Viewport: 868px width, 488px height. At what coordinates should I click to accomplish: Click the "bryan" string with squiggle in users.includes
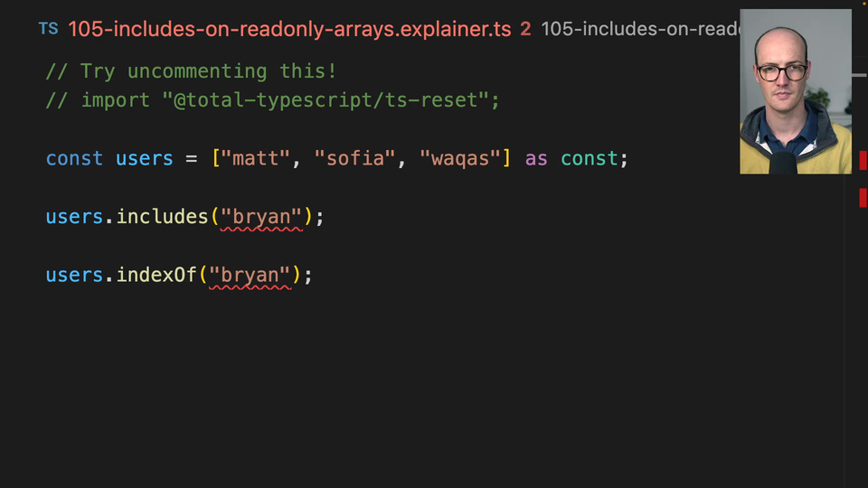point(261,217)
